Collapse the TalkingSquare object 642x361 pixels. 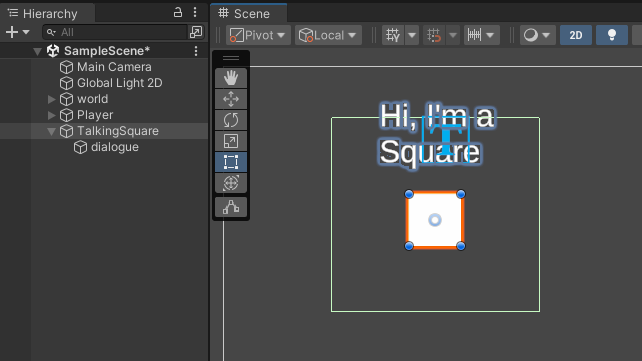pos(51,131)
